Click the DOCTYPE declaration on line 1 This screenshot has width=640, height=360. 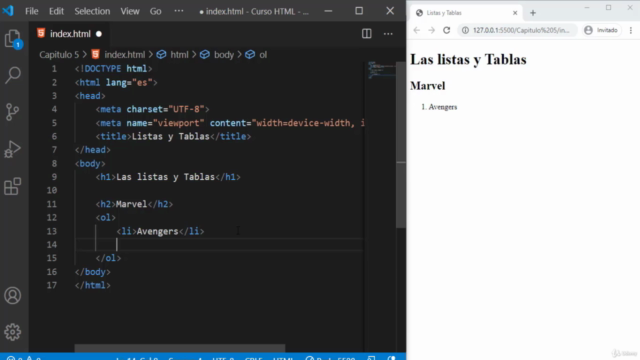tap(113, 69)
